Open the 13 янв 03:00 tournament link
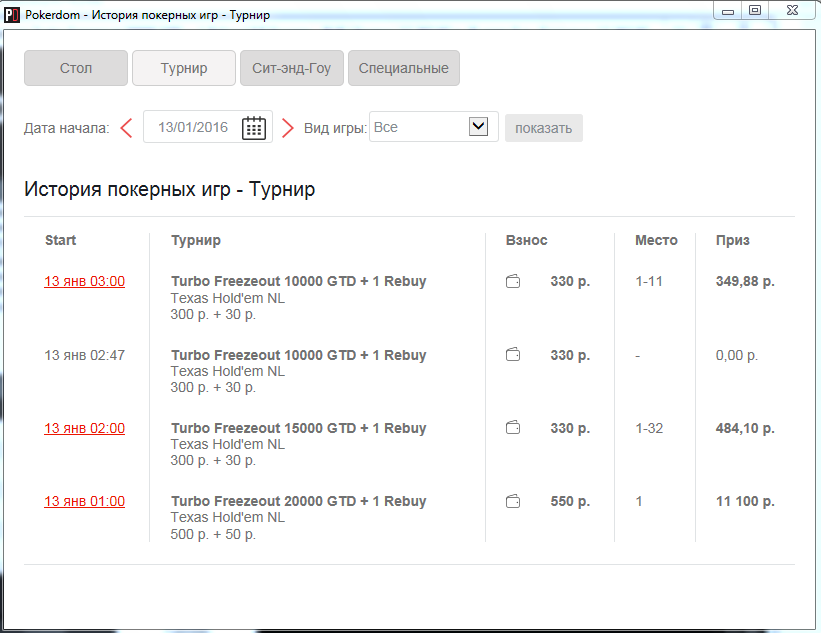 tap(84, 282)
